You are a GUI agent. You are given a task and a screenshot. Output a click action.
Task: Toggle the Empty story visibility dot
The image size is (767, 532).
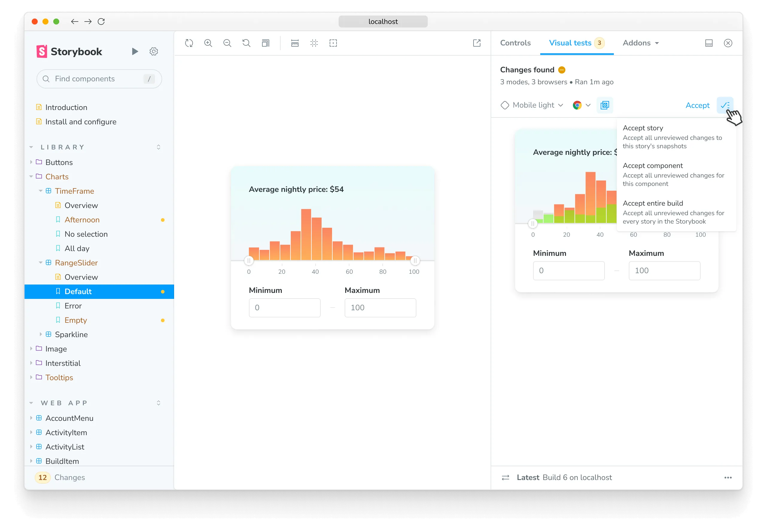(163, 320)
